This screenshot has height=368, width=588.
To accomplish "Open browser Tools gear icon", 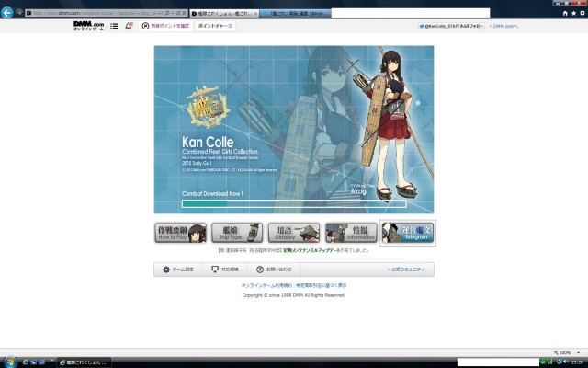I will (582, 13).
